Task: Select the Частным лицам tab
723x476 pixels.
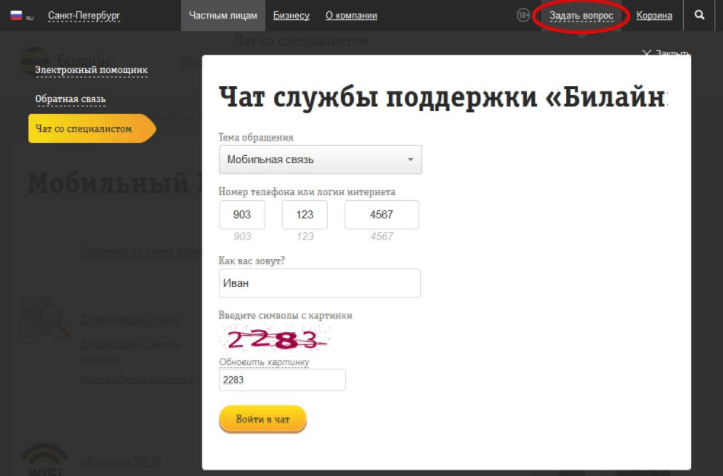Action: [x=223, y=15]
